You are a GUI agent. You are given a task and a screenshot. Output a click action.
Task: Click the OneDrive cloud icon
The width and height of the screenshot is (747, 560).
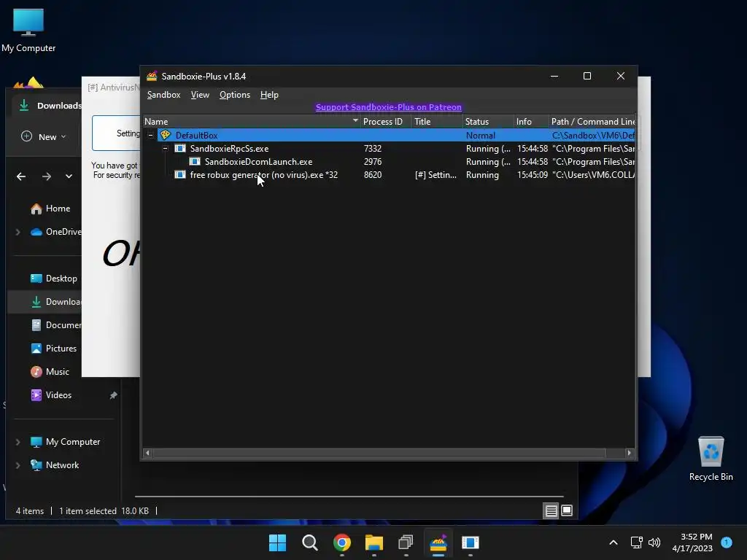click(x=36, y=232)
